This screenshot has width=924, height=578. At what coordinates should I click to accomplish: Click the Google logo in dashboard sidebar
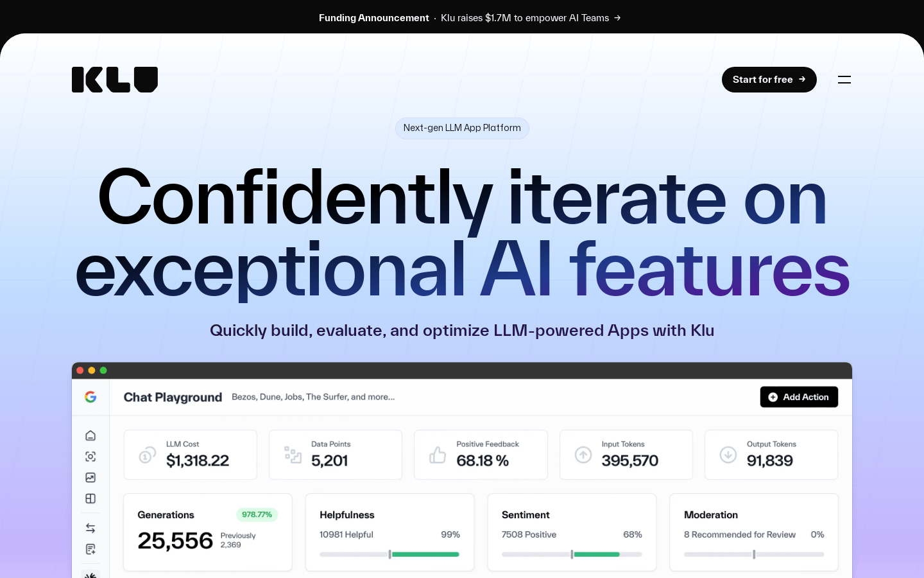click(x=90, y=397)
